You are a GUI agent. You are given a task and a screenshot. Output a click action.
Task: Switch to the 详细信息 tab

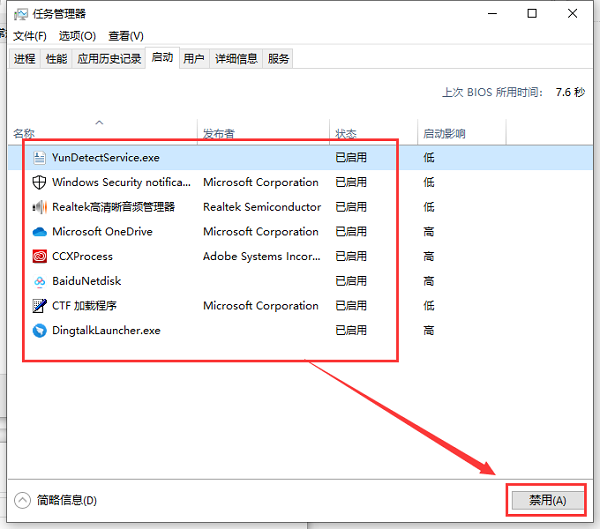(x=235, y=59)
